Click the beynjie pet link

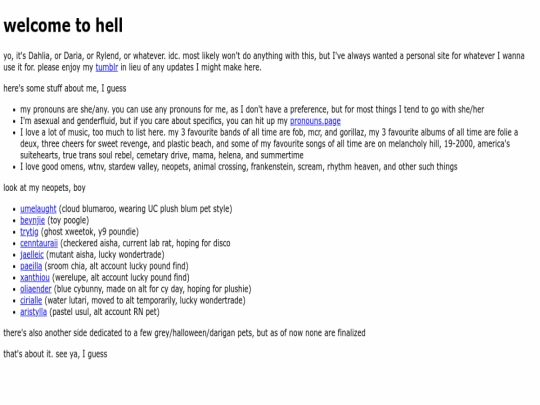pos(32,220)
